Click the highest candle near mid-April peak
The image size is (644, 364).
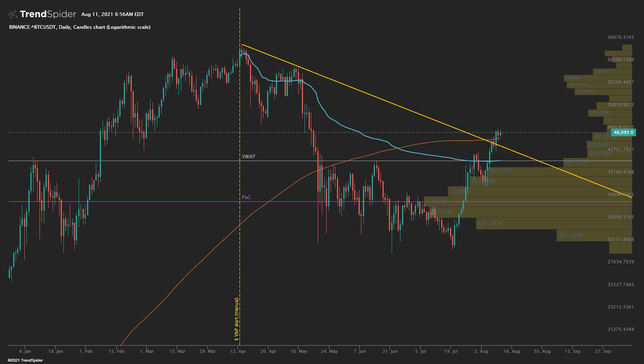click(x=242, y=52)
